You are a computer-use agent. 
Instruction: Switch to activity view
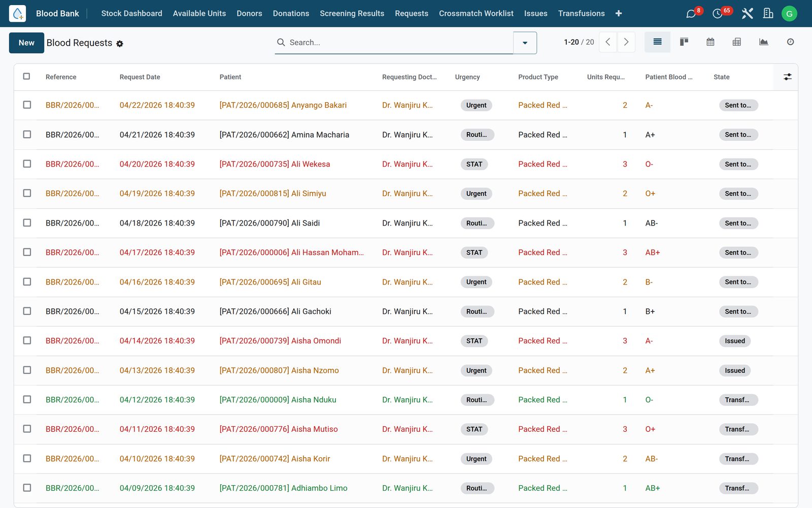pyautogui.click(x=790, y=42)
